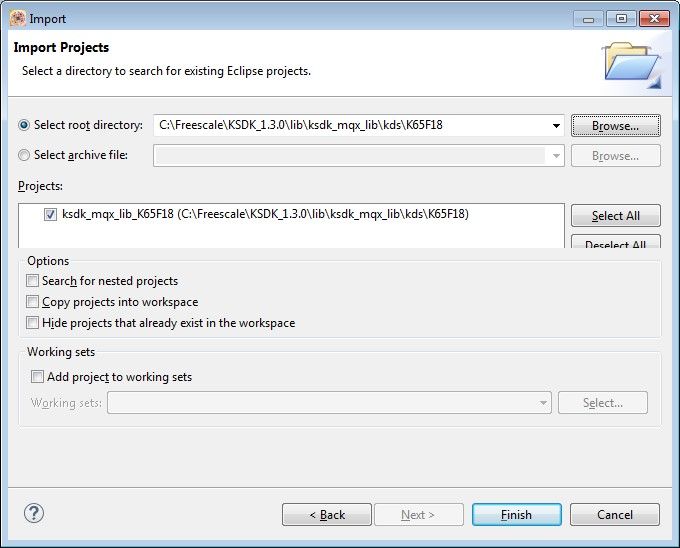Viewport: 680px width, 548px height.
Task: Click the Finish button
Action: pos(516,515)
